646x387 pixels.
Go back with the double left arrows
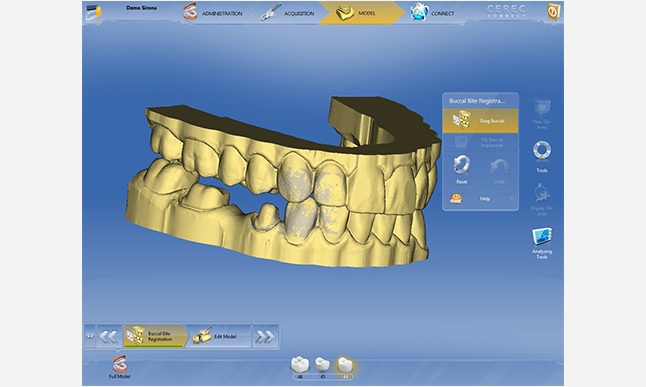coord(109,337)
